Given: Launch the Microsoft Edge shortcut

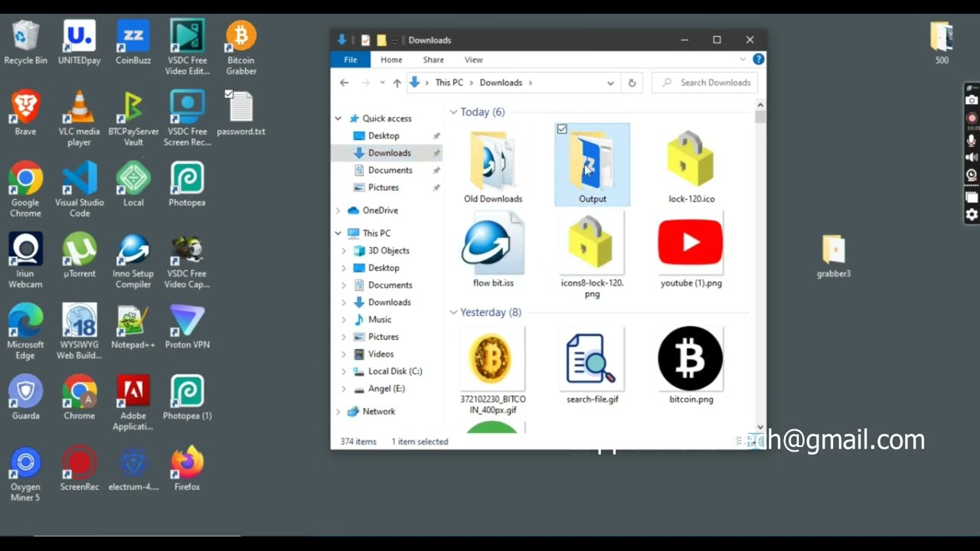Looking at the screenshot, I should [x=25, y=331].
